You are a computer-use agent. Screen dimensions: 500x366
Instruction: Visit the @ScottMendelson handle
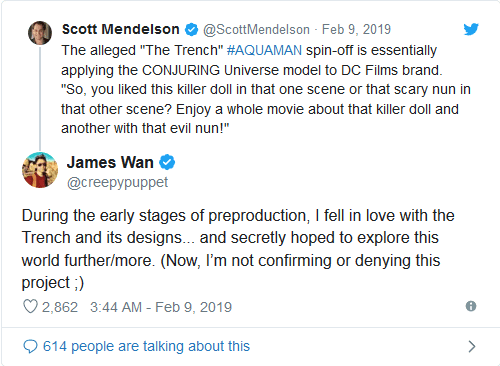pos(256,30)
